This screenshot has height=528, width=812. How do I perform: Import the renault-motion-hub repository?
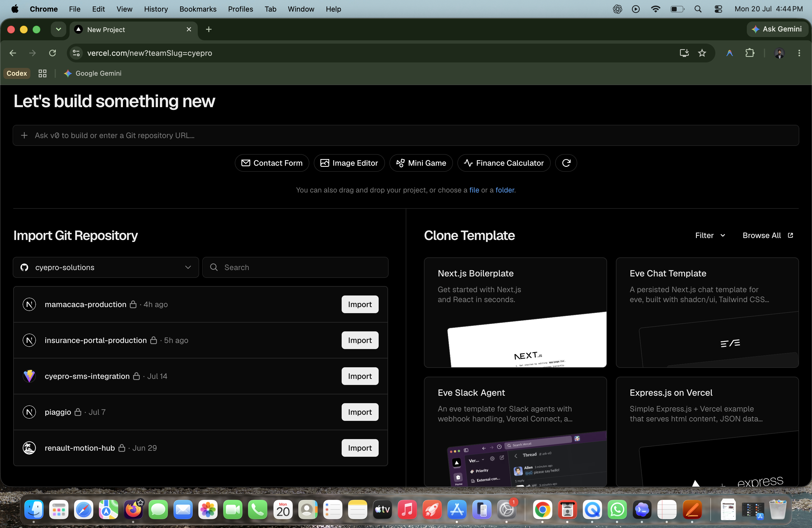[x=360, y=448]
